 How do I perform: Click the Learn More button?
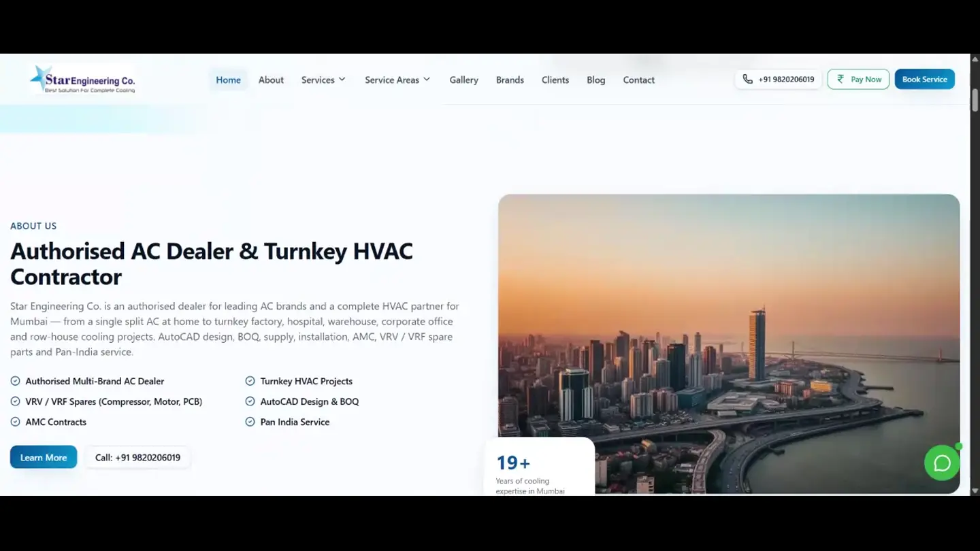pyautogui.click(x=44, y=457)
